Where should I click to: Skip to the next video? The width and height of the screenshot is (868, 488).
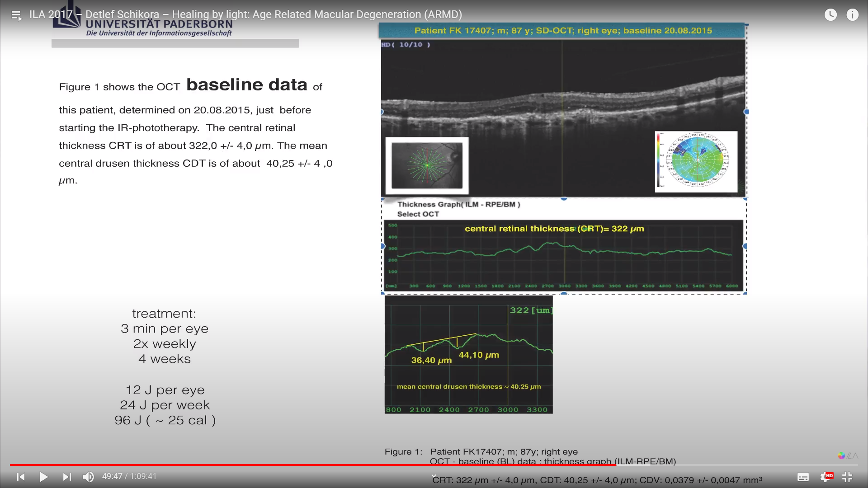pos(67,477)
